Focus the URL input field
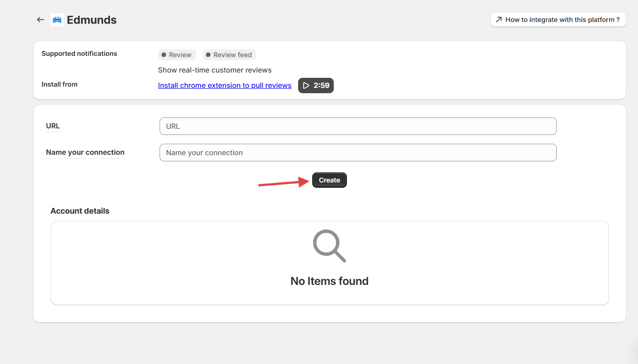This screenshot has width=638, height=364. click(358, 126)
